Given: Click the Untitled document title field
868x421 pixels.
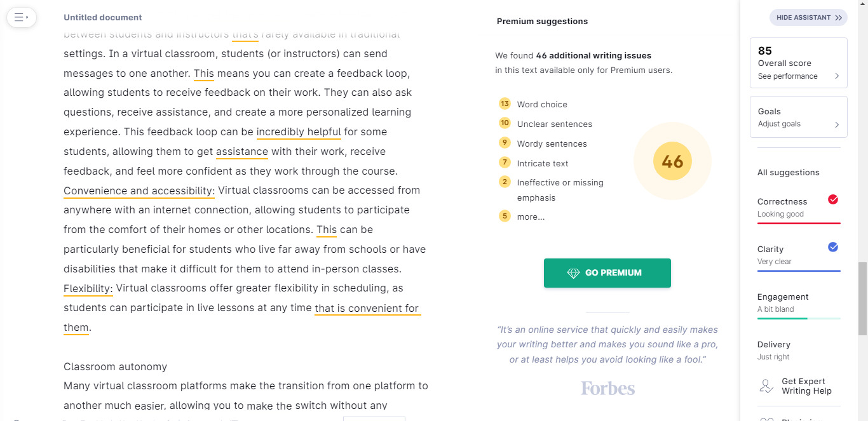Looking at the screenshot, I should coord(103,17).
